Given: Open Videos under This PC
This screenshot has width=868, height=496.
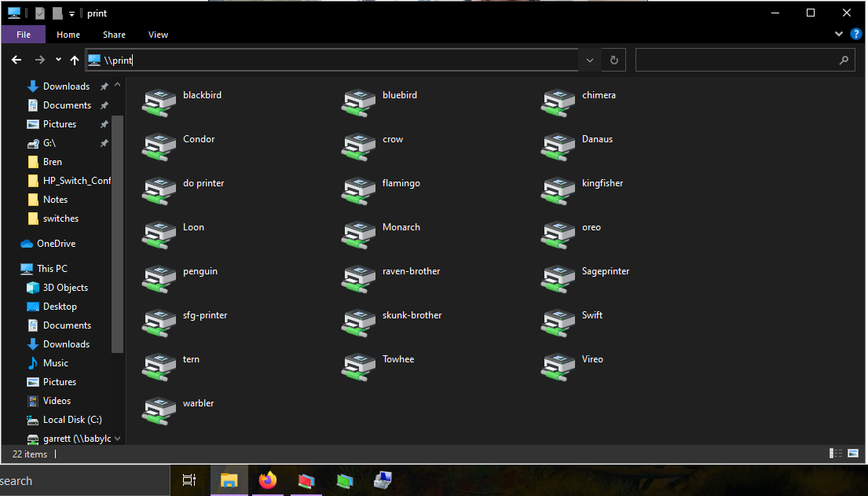Looking at the screenshot, I should click(57, 401).
